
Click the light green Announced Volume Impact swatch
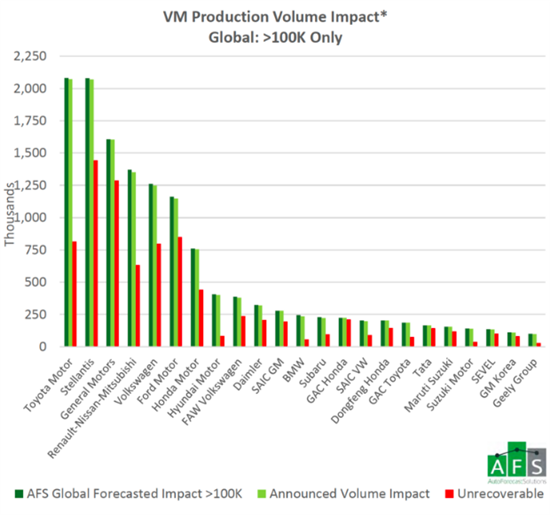[x=262, y=494]
